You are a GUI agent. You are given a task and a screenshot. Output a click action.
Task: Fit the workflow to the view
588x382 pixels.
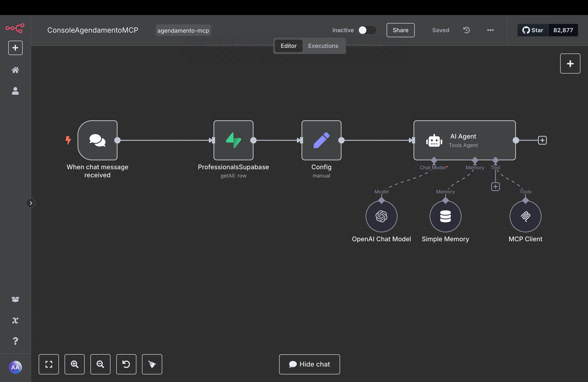click(x=48, y=364)
